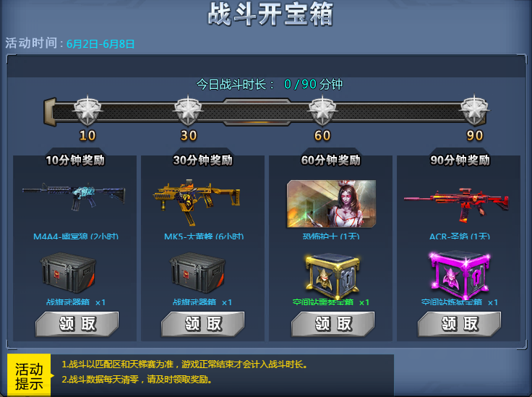Screen dimensions: 532x397
Task: Select the blue M4A4 rifle icon
Action: tap(74, 197)
